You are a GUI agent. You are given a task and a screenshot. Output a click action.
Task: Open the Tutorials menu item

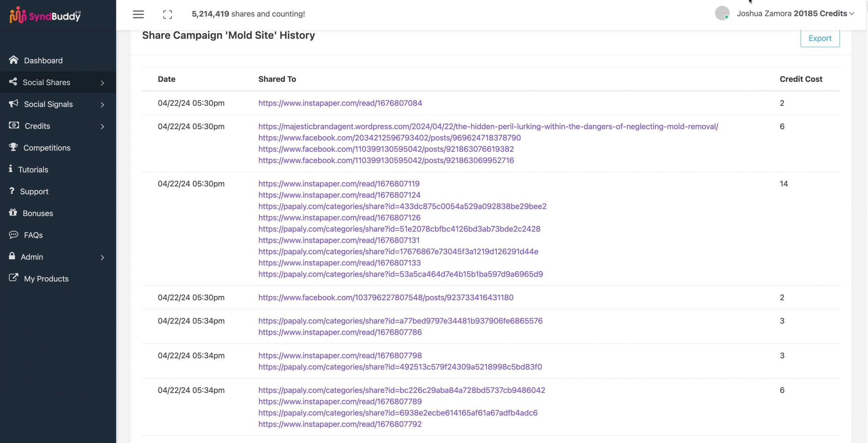click(33, 169)
